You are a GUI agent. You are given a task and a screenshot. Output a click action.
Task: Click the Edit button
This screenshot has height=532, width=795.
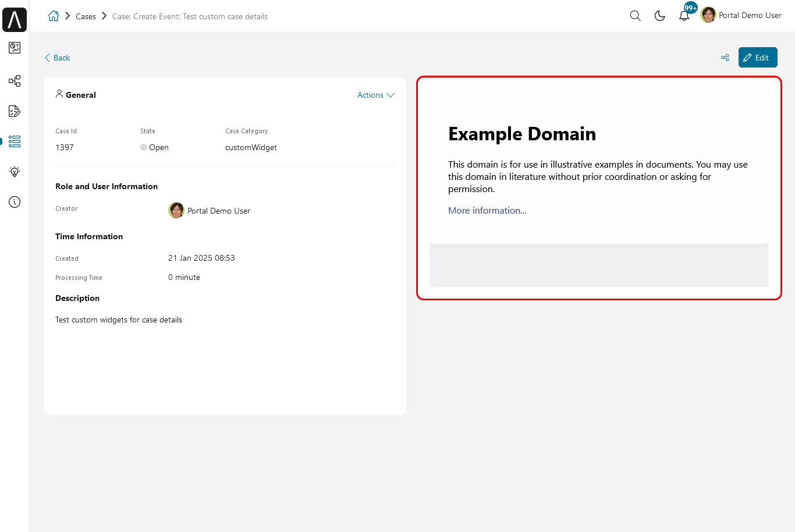point(758,58)
